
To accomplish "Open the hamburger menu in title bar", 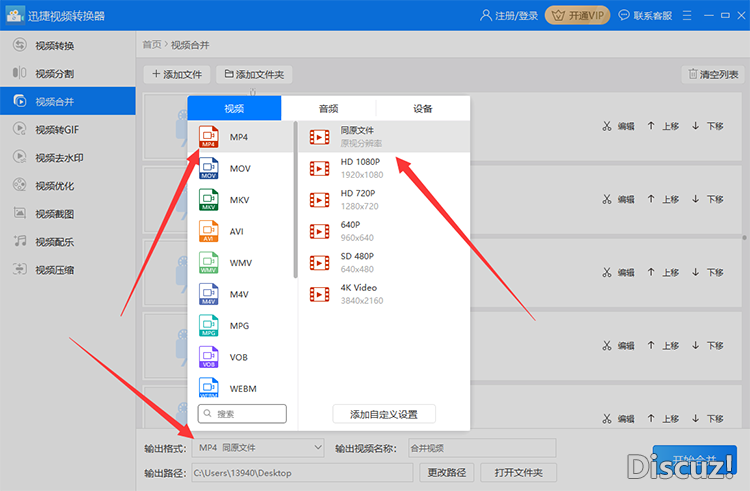I will pos(687,15).
